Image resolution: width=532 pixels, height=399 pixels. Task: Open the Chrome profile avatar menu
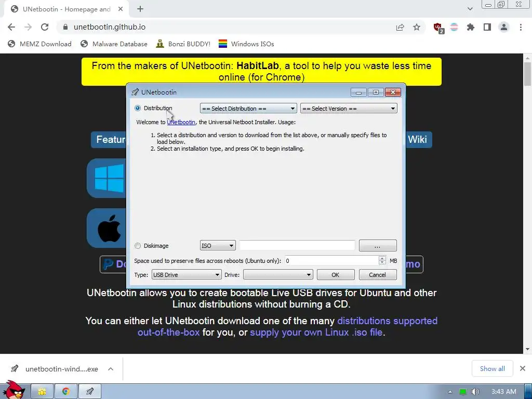point(504,27)
